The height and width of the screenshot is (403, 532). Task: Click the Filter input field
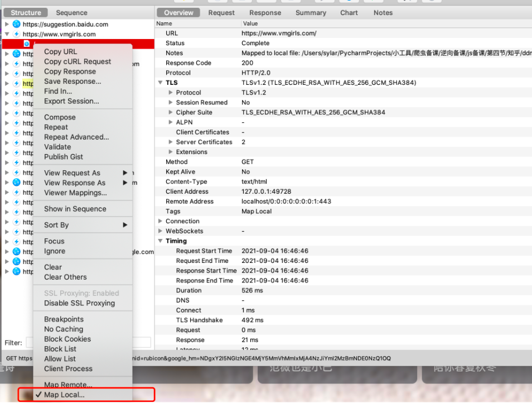click(x=88, y=343)
